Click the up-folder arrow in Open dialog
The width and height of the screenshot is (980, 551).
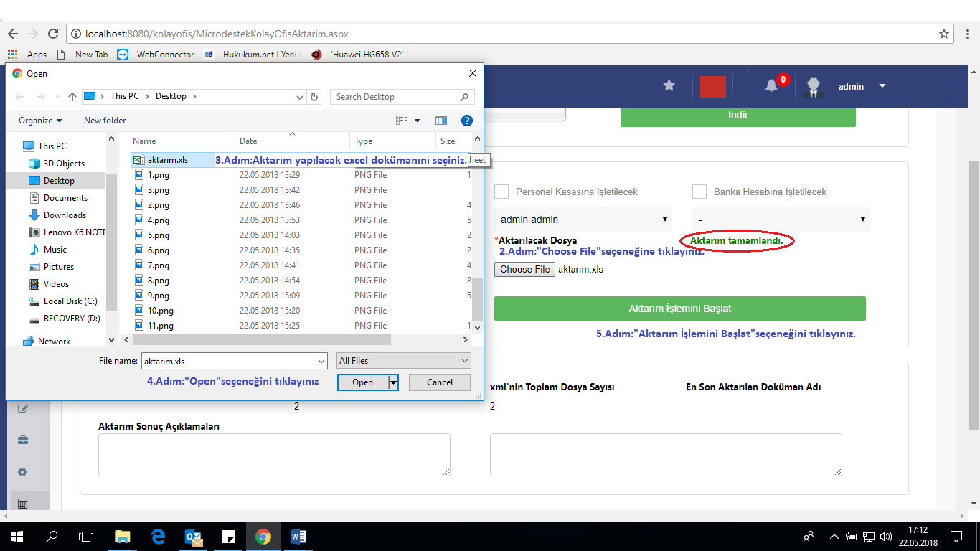[x=72, y=96]
